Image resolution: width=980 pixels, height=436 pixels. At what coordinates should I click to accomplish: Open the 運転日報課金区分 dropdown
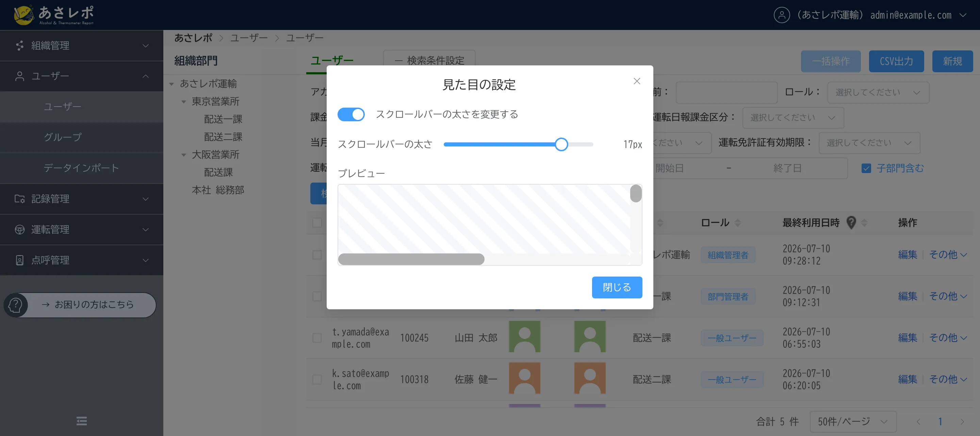793,118
